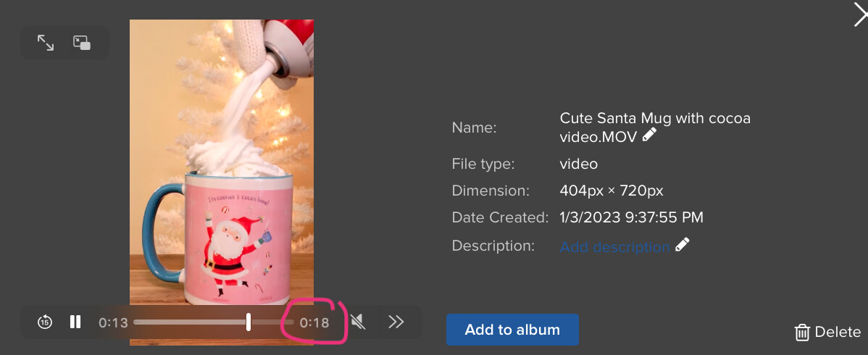
Task: Click the white progress slider handle
Action: point(249,322)
